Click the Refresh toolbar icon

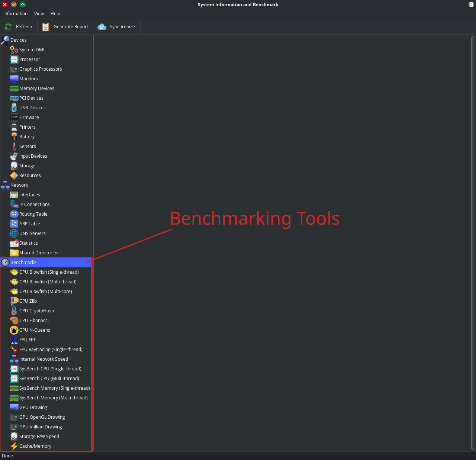pyautogui.click(x=8, y=27)
